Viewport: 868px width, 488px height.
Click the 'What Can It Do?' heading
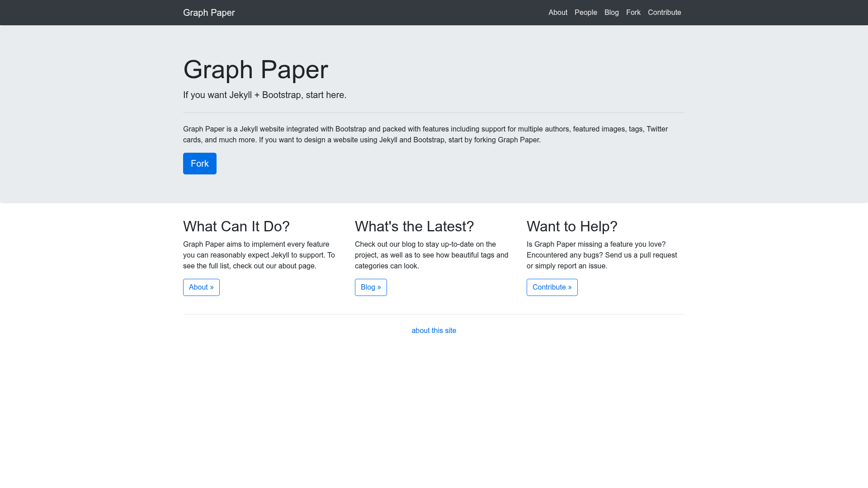point(236,226)
